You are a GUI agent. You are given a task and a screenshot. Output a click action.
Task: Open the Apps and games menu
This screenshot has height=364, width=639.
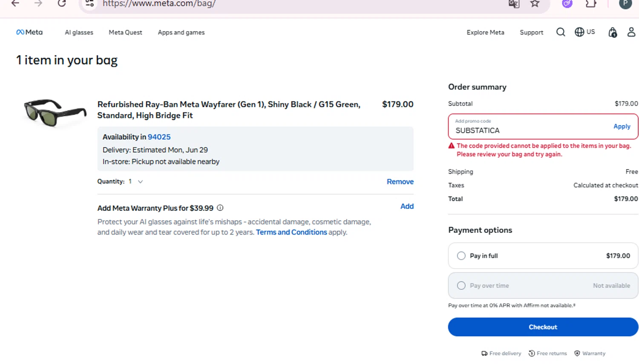pos(181,32)
